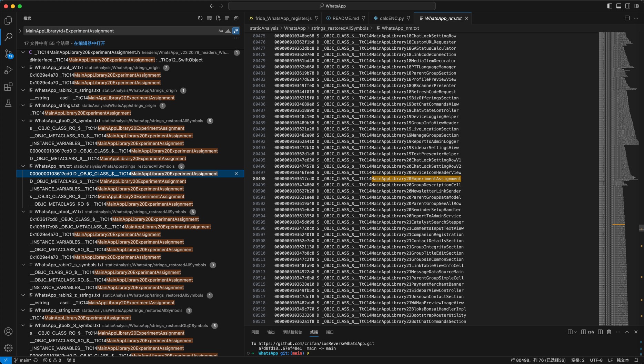Expand the replace field chevron
This screenshot has height=364, width=644.
[20, 31]
